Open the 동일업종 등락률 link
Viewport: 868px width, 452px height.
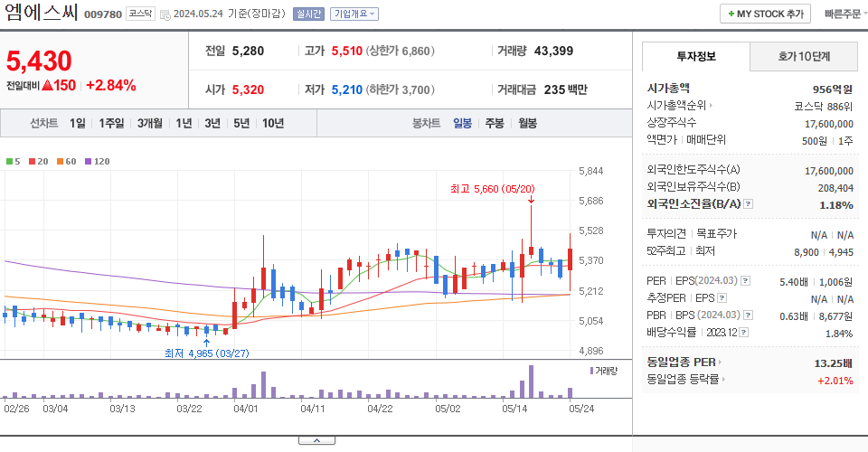pyautogui.click(x=683, y=380)
